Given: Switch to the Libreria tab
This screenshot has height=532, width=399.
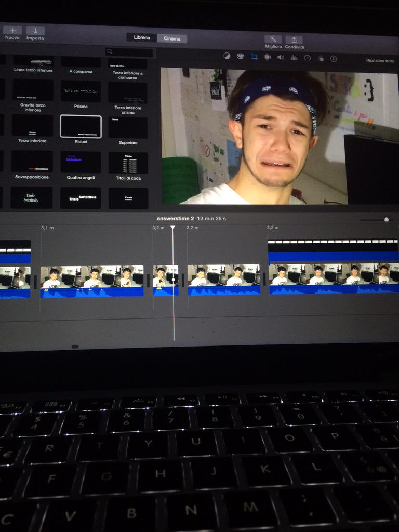Looking at the screenshot, I should click(141, 37).
